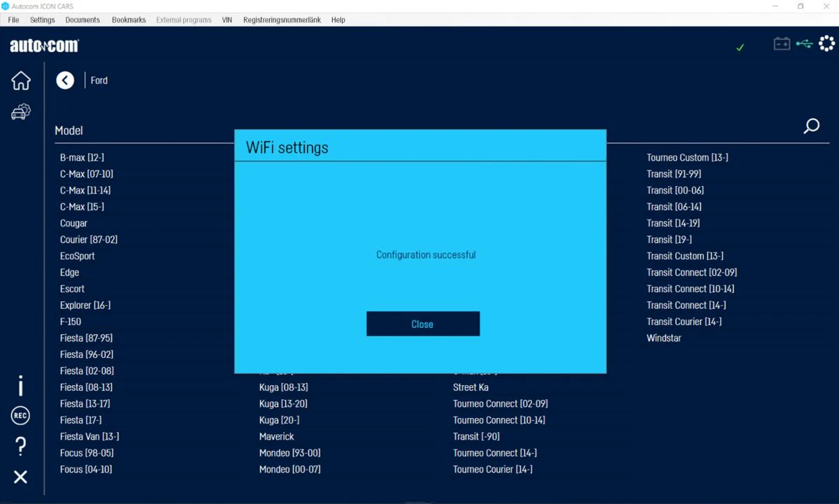This screenshot has height=504, width=839.
Task: Select model Fiesta Van [13-]
Action: 89,437
